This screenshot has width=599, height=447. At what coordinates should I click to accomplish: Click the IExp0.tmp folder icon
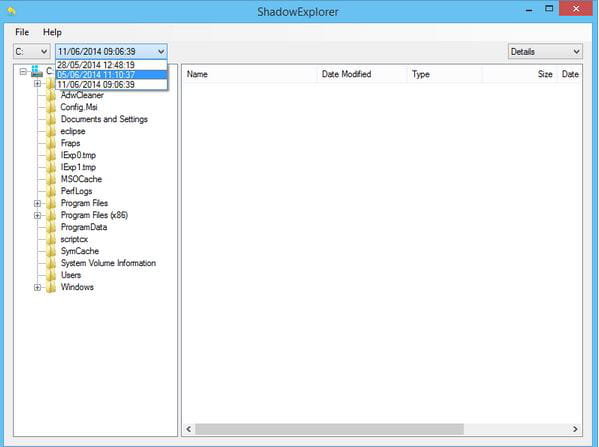[51, 155]
